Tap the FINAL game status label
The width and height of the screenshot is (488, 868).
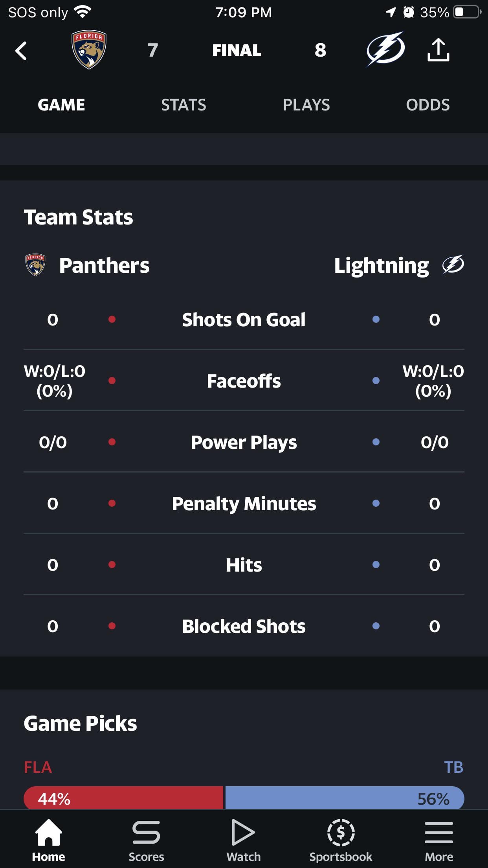click(x=237, y=50)
